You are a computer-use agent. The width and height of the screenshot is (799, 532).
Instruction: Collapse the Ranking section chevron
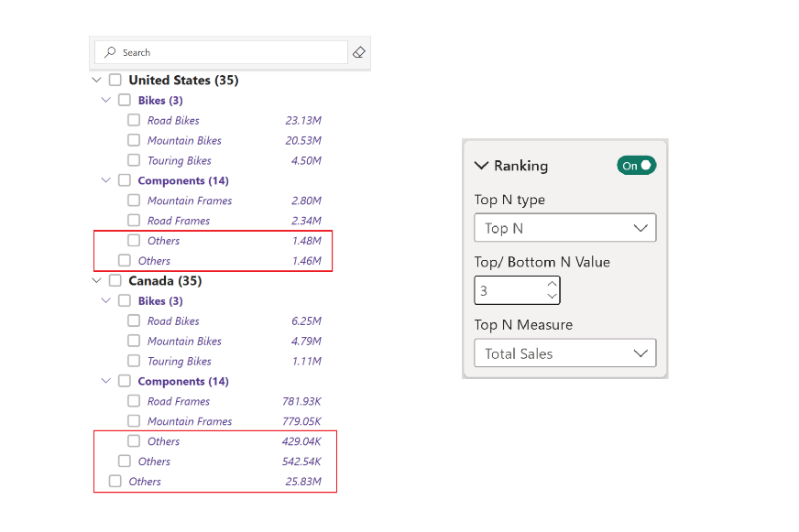tap(482, 166)
